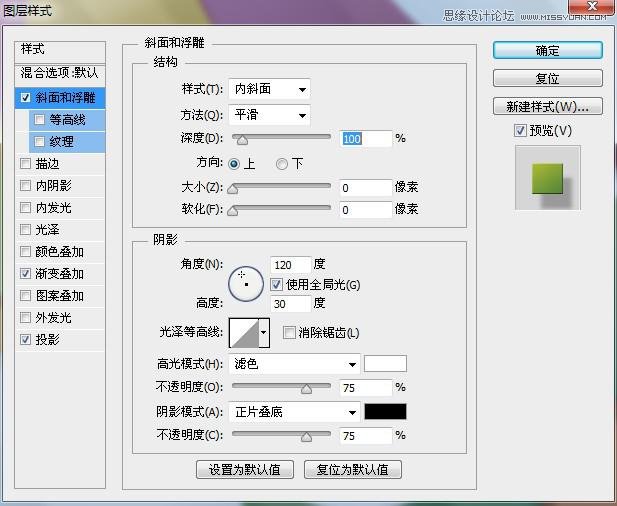The width and height of the screenshot is (617, 506).
Task: Click the green style preview thumbnail
Action: click(547, 178)
